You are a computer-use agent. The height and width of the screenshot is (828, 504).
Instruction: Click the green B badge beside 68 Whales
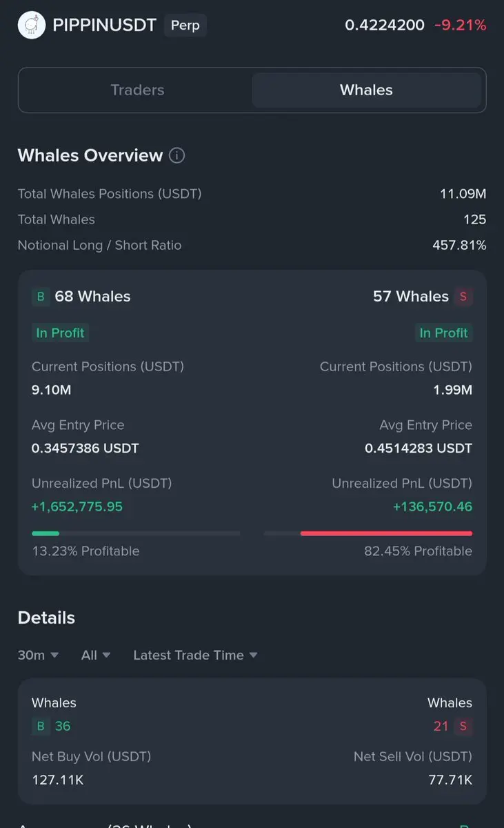click(41, 297)
